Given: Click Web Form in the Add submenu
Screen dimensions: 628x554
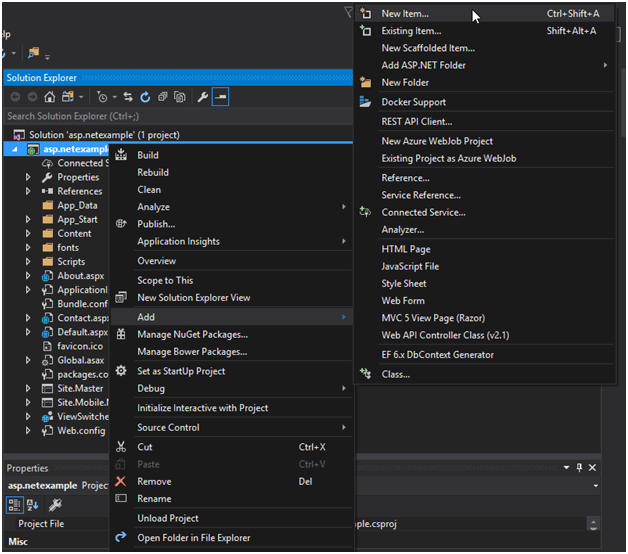Looking at the screenshot, I should [x=403, y=301].
